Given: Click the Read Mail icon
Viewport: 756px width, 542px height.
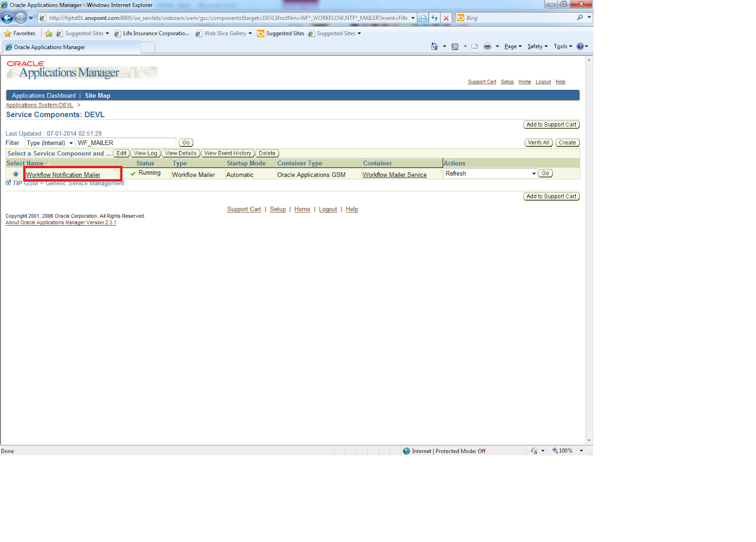Looking at the screenshot, I should pyautogui.click(x=475, y=46).
